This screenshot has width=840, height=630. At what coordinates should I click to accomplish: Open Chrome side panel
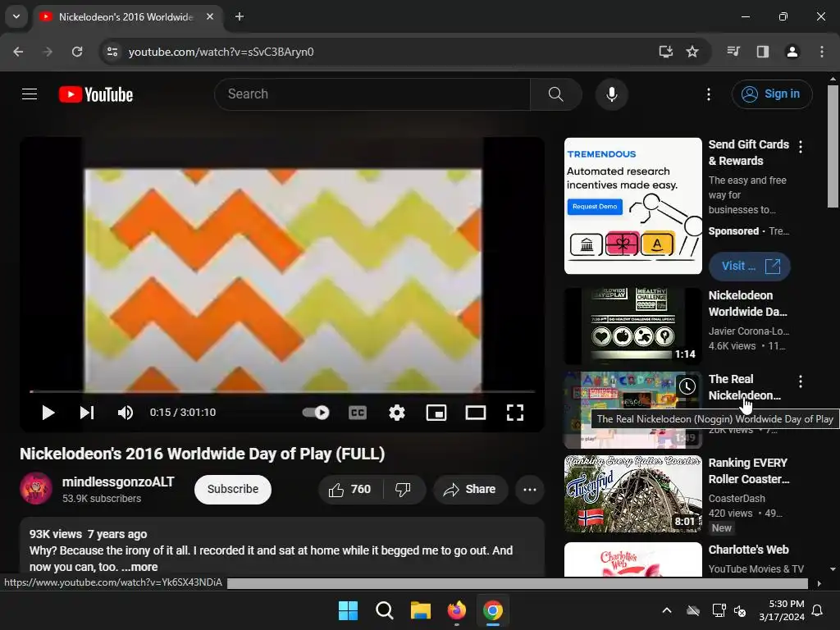pyautogui.click(x=762, y=52)
